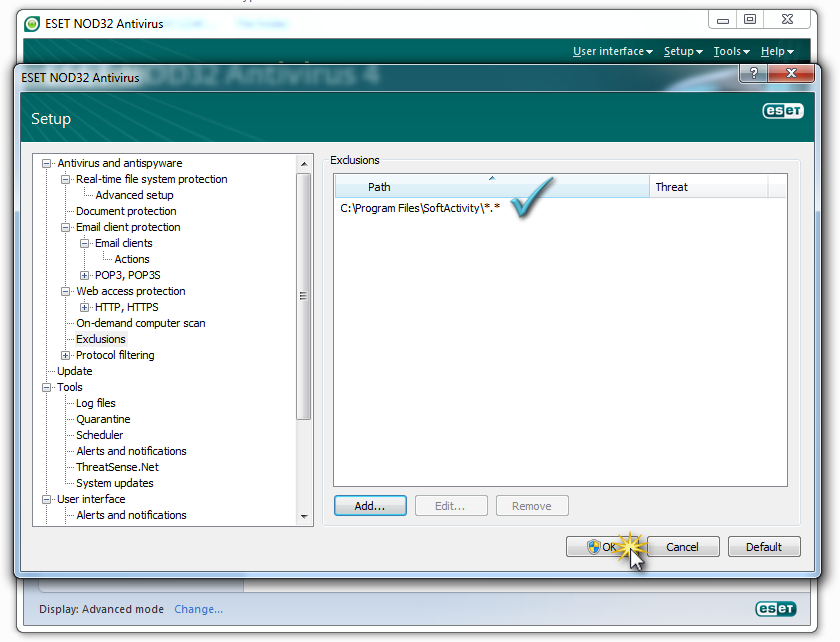This screenshot has height=642, width=840.
Task: Select POP3, POP3S tree label
Action: click(x=128, y=275)
